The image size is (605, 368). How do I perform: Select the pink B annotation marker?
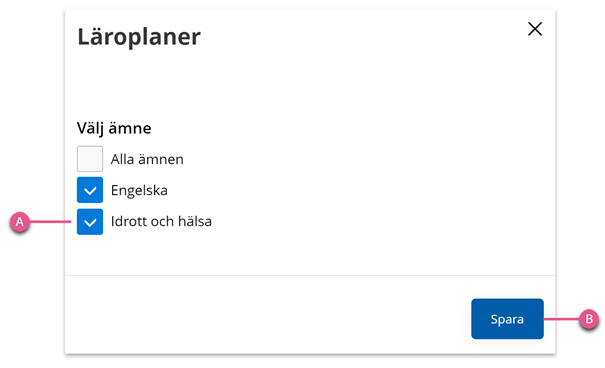pos(589,319)
